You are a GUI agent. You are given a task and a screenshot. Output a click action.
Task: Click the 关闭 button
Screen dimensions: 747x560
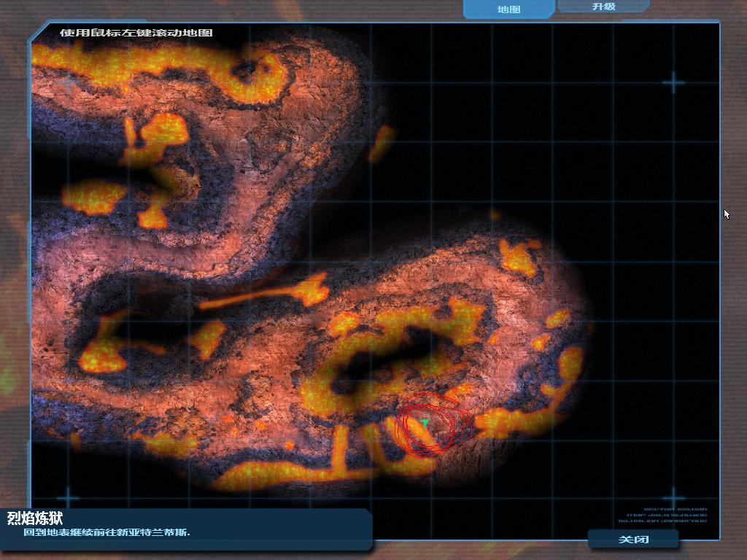633,540
